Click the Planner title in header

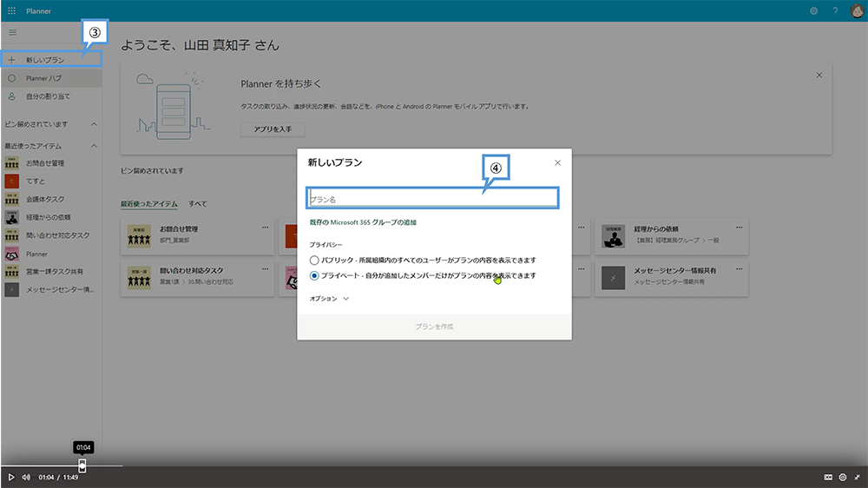(x=39, y=11)
